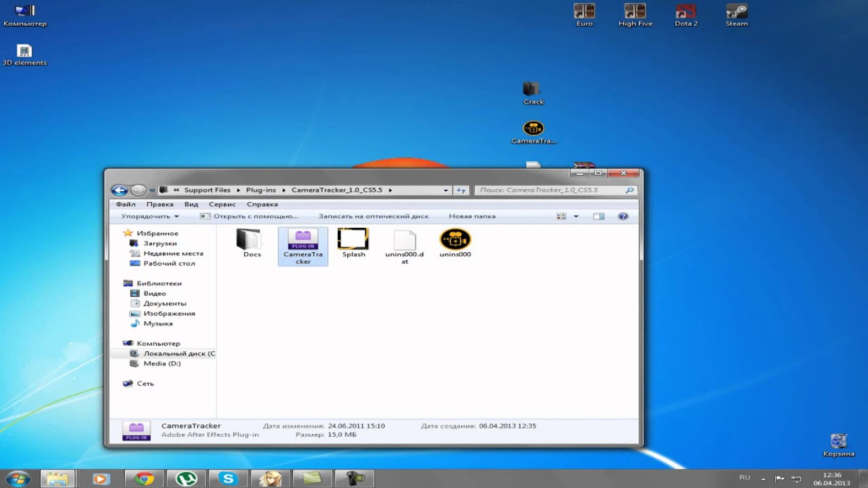Expand the arrow after Plug-ins breadcrumb
The width and height of the screenshot is (868, 488).
[x=284, y=190]
